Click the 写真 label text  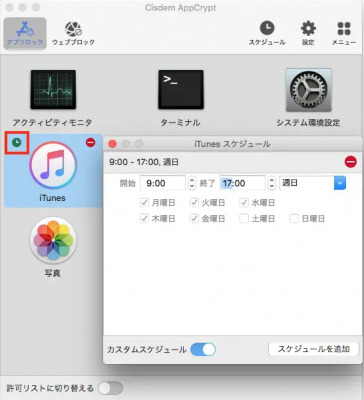tap(52, 273)
